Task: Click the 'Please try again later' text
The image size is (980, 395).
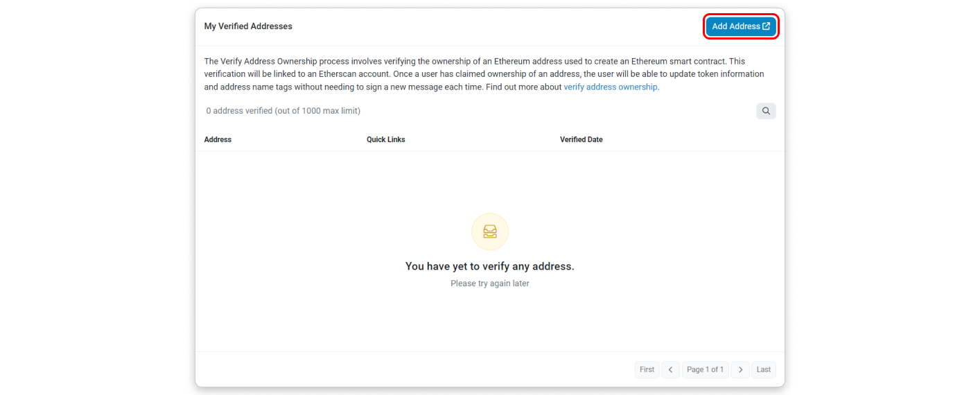Action: (490, 283)
